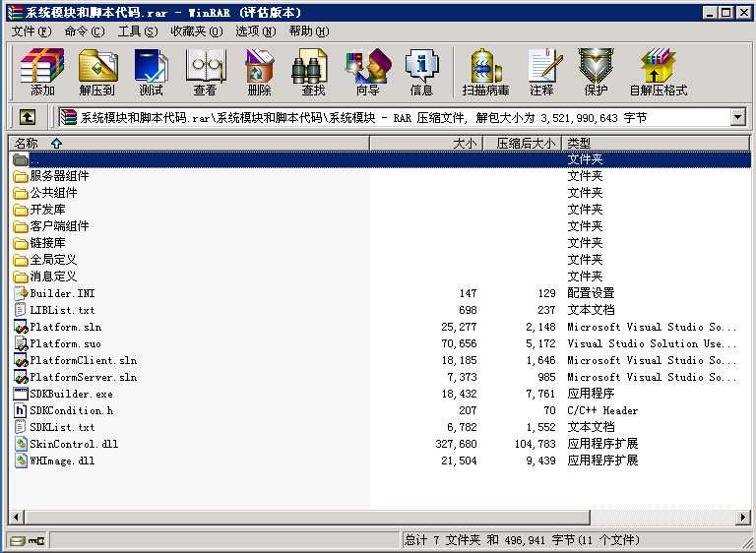Go up one level with the arrow button
The width and height of the screenshot is (756, 553).
27,117
